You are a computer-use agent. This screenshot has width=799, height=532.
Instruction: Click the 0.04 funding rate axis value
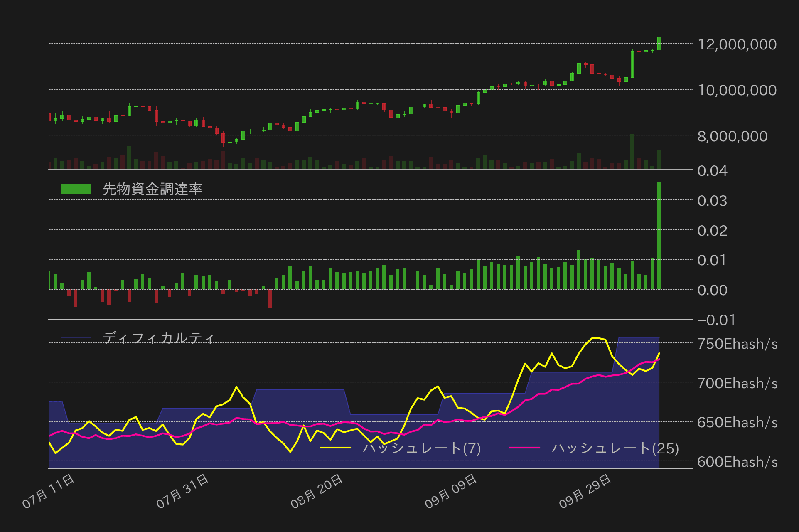pyautogui.click(x=712, y=171)
